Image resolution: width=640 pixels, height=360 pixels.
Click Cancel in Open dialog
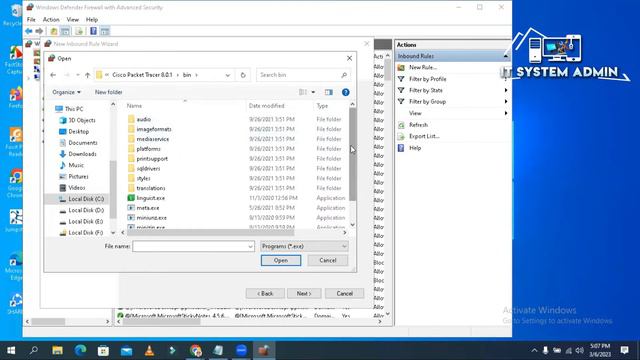point(328,260)
